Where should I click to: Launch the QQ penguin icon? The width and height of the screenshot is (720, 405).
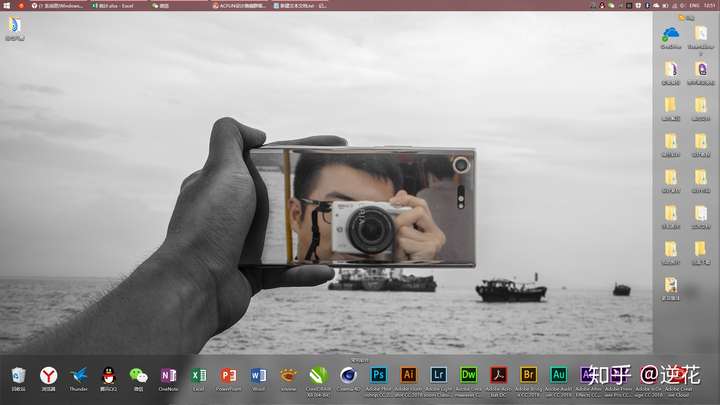click(108, 376)
